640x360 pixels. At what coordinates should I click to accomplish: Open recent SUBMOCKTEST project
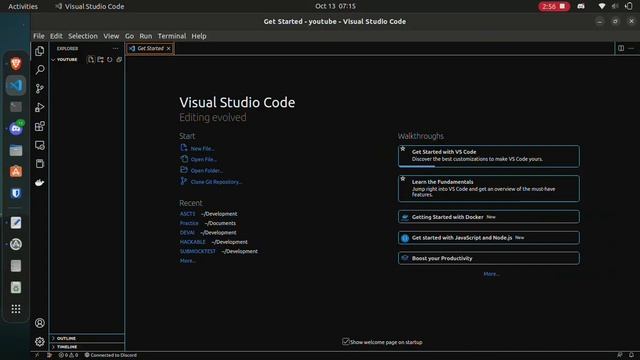(x=198, y=251)
